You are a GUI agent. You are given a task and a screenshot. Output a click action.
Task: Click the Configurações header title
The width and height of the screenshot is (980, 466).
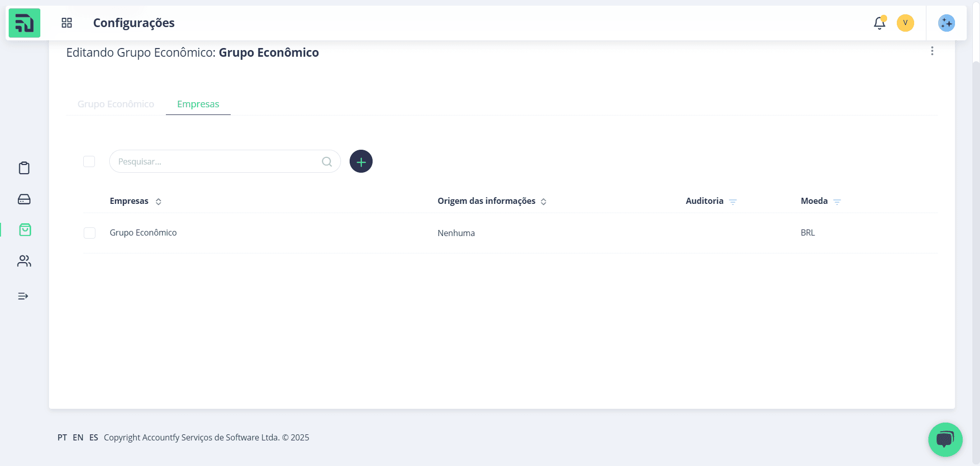click(134, 23)
